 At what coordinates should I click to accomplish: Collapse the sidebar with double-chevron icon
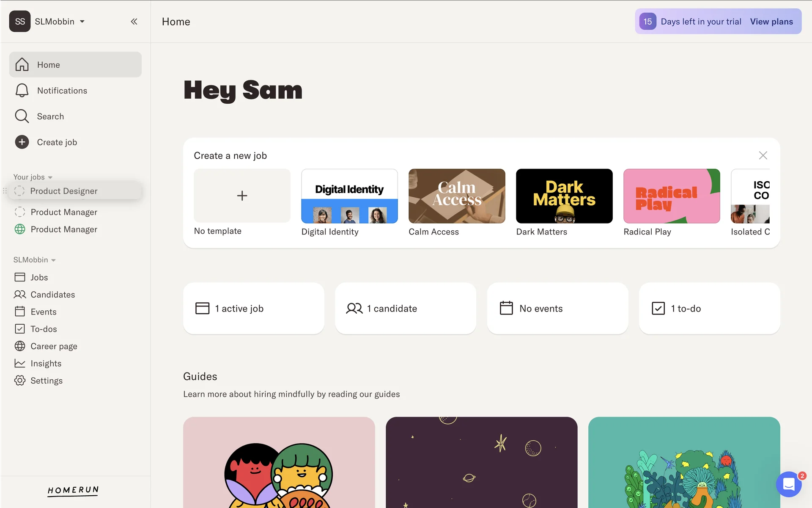pyautogui.click(x=134, y=22)
